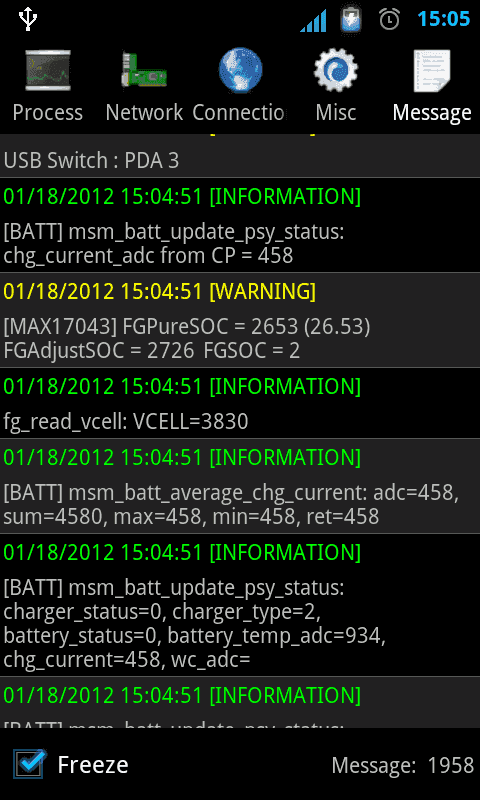Screen dimensions: 480x800
Task: Select the Message document icon
Action: coord(432,70)
